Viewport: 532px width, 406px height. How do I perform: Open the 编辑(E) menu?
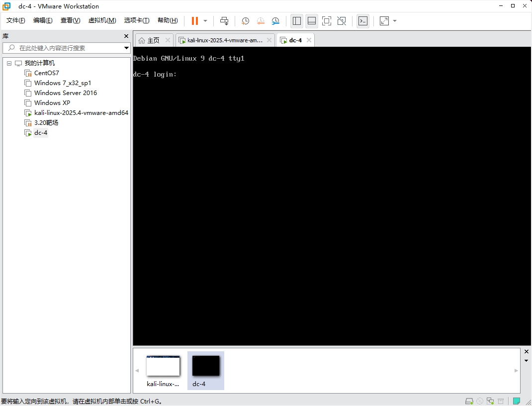tap(43, 20)
